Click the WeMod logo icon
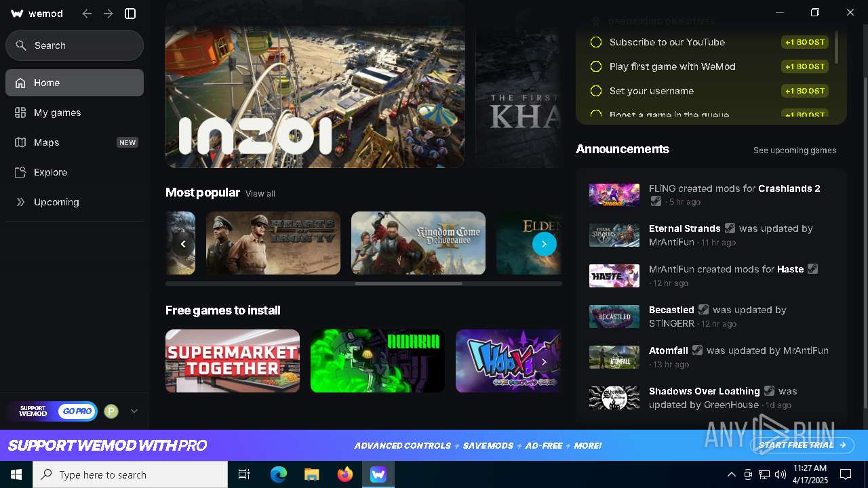This screenshot has height=488, width=868. pos(18,14)
